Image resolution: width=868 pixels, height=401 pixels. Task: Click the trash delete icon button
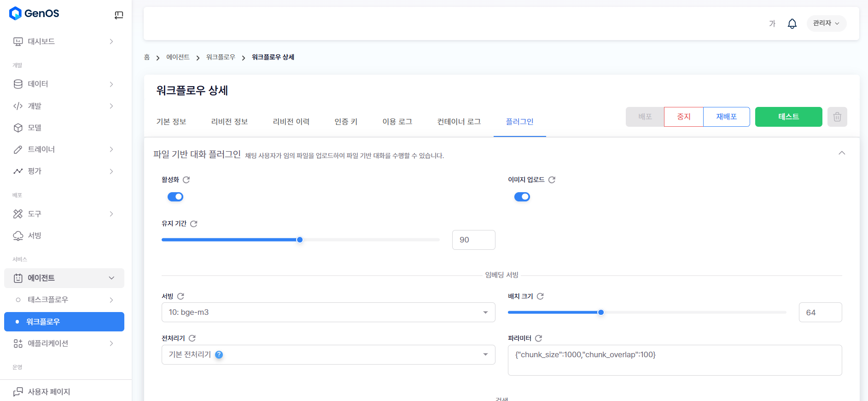[x=837, y=117]
